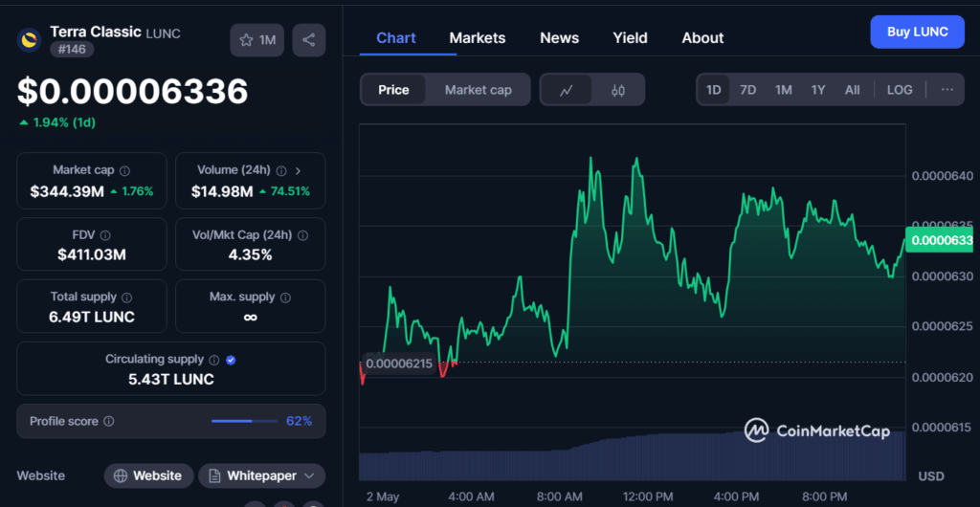The height and width of the screenshot is (507, 980).
Task: Click the 5.43T LUNC circulating supply
Action: (x=170, y=379)
